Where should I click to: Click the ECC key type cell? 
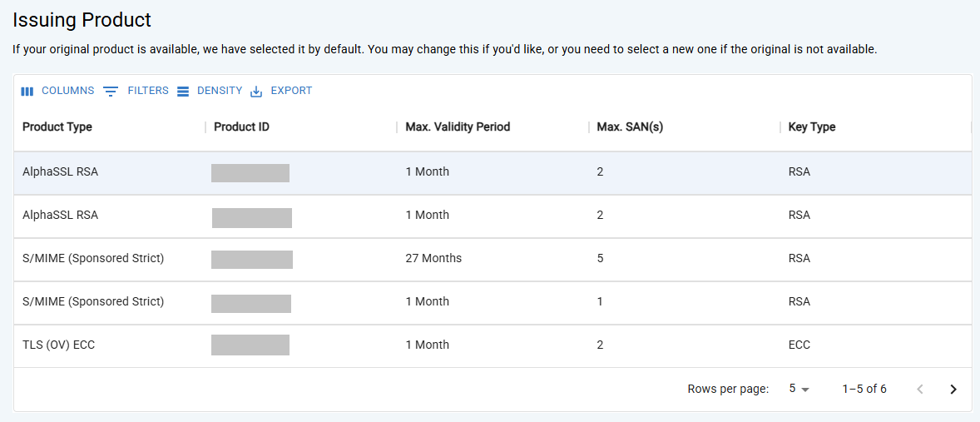pyautogui.click(x=799, y=345)
